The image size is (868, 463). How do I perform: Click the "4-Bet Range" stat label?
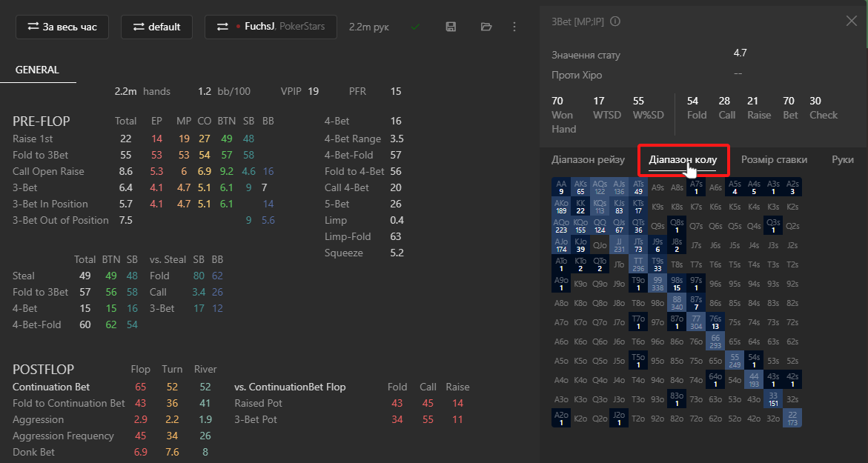[353, 139]
